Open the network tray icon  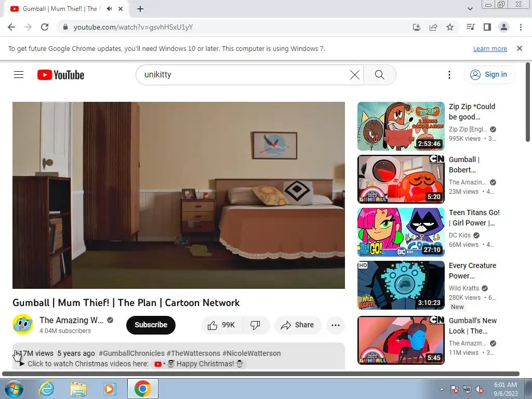pyautogui.click(x=467, y=389)
